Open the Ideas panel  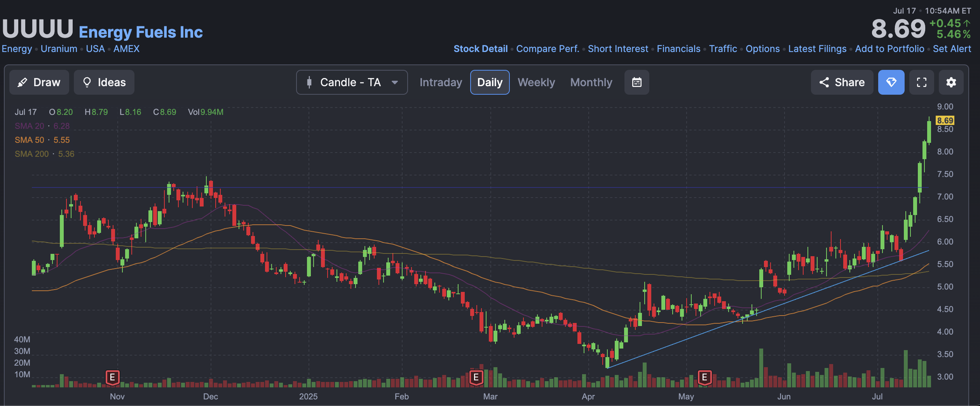pyautogui.click(x=104, y=82)
